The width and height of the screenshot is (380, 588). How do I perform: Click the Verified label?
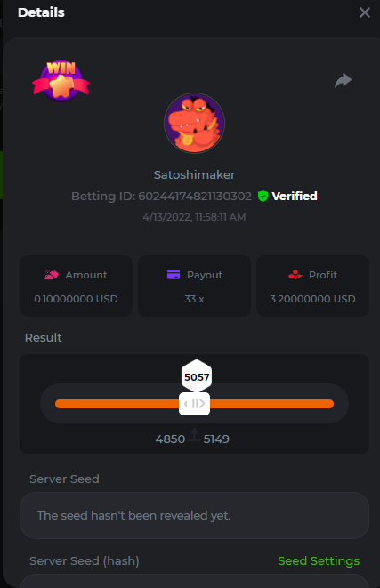(x=295, y=196)
